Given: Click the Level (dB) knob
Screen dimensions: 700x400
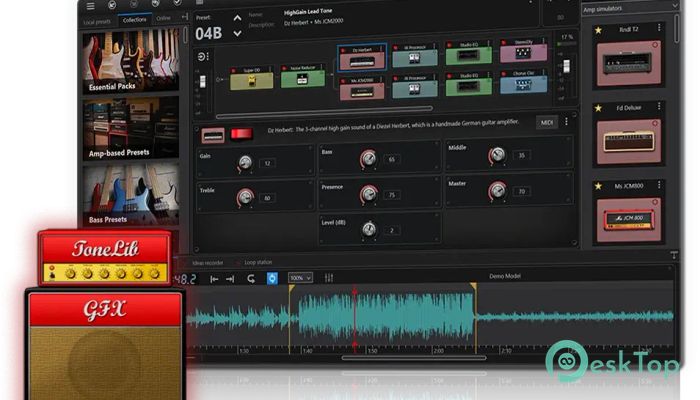Looking at the screenshot, I should click(369, 229).
